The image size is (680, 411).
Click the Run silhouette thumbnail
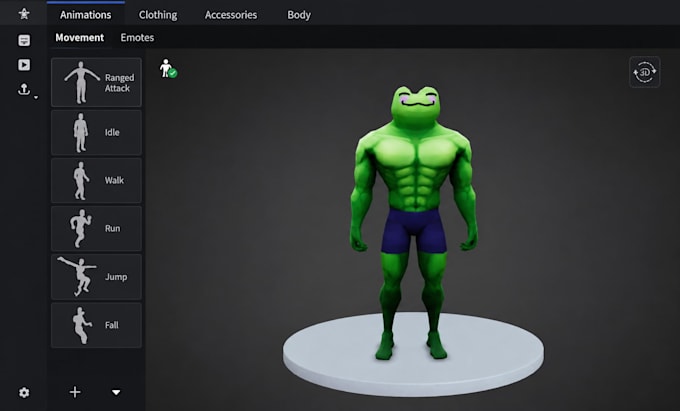[x=80, y=228]
